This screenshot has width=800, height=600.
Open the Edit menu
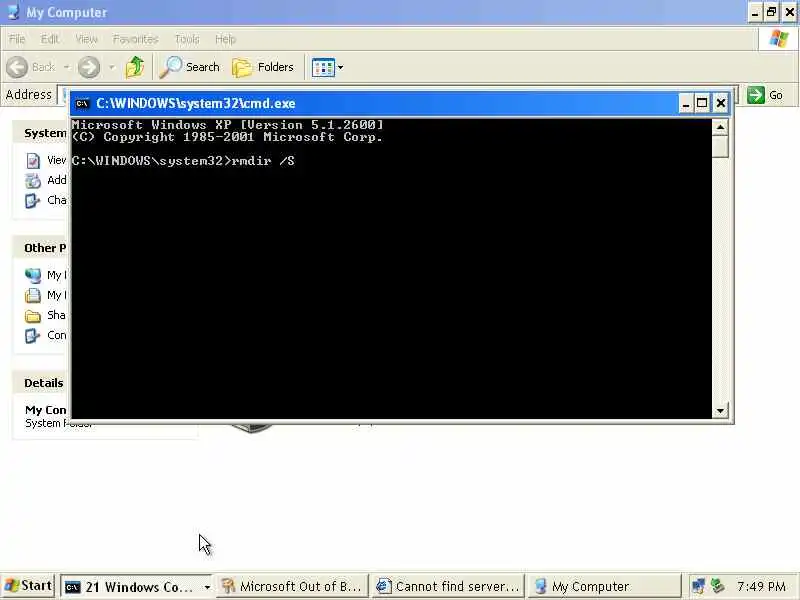click(x=49, y=39)
